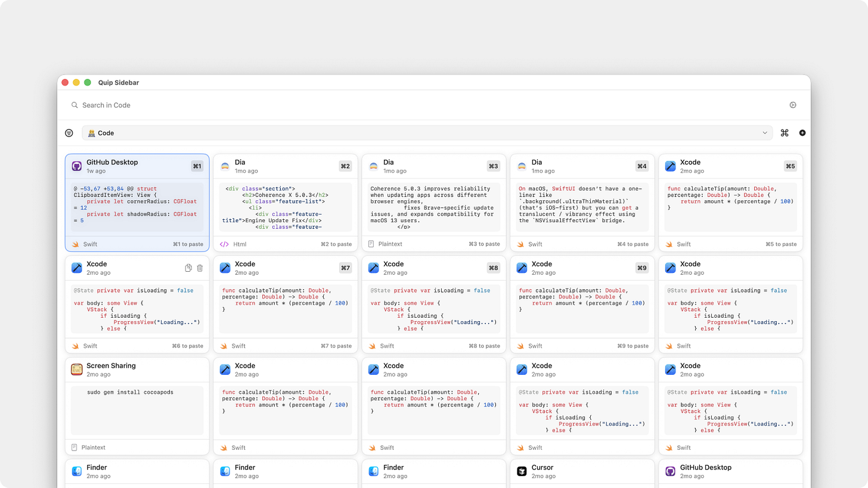Click the purple Html code brackets icon
Image resolution: width=868 pixels, height=488 pixels.
[x=224, y=244]
